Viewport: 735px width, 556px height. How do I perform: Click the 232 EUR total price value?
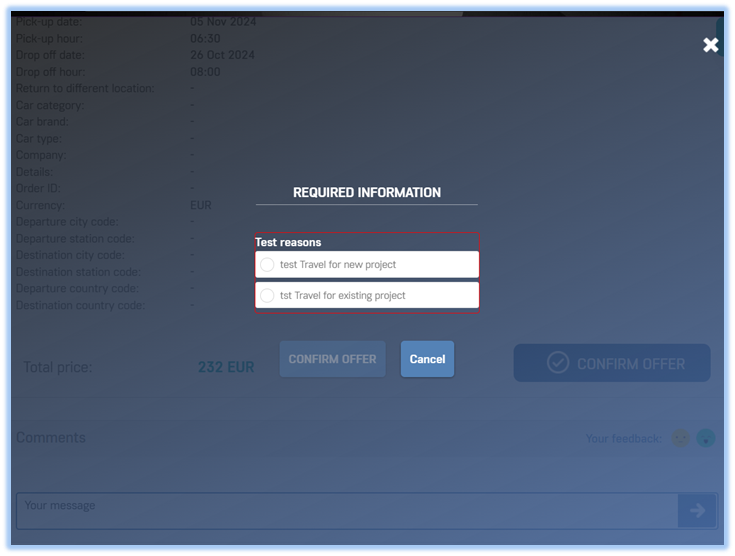pyautogui.click(x=226, y=367)
